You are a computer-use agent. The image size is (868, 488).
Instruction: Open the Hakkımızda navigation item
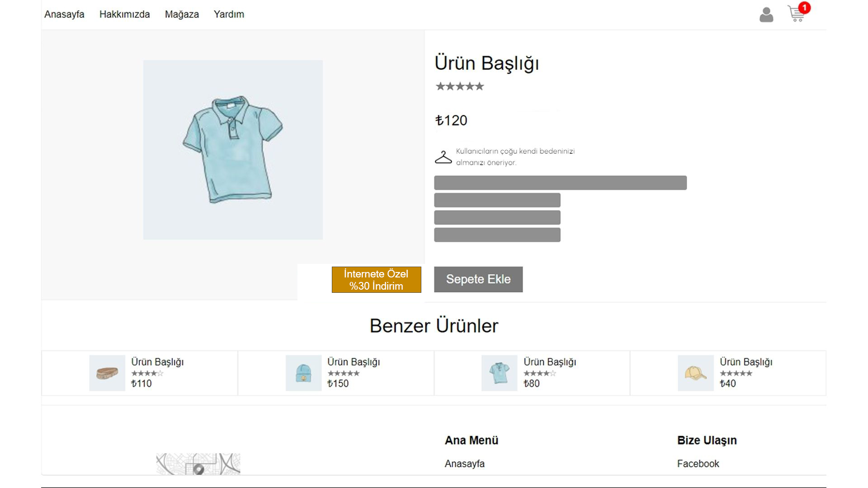(x=124, y=14)
